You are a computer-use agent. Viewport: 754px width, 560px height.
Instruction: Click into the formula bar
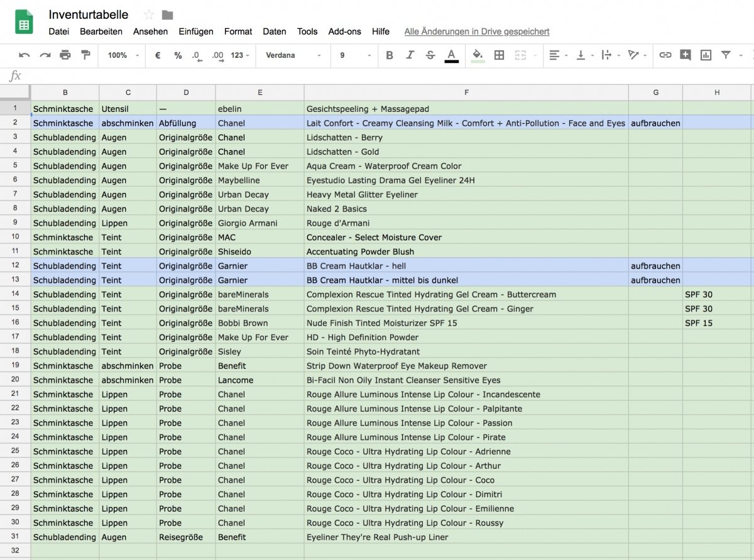click(x=390, y=76)
